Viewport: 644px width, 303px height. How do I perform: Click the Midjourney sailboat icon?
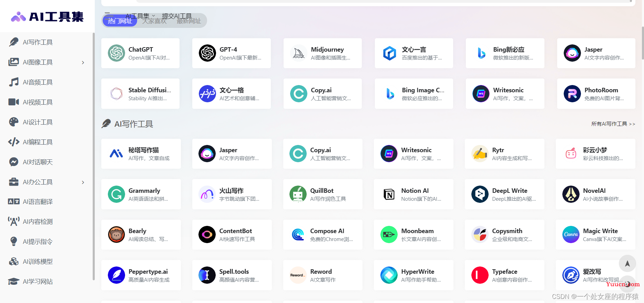pyautogui.click(x=299, y=53)
